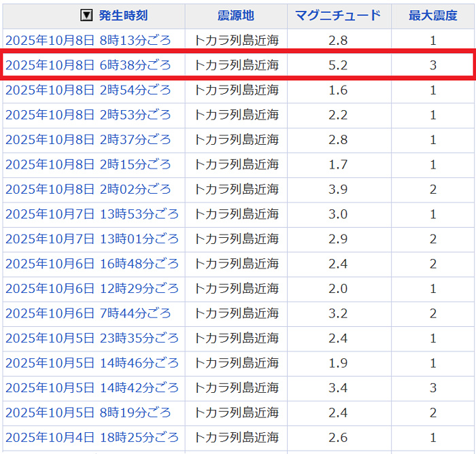476x454 pixels.
Task: View the 2025年10月8日 2時15分ごろ earthquake details
Action: (88, 164)
